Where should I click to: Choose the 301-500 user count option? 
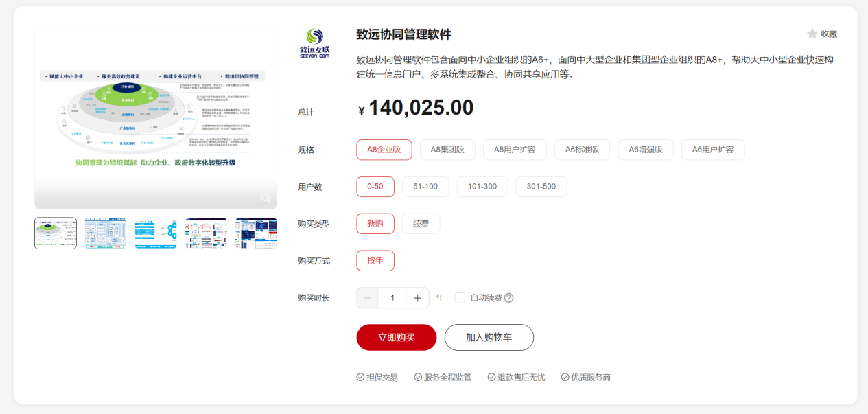(541, 187)
